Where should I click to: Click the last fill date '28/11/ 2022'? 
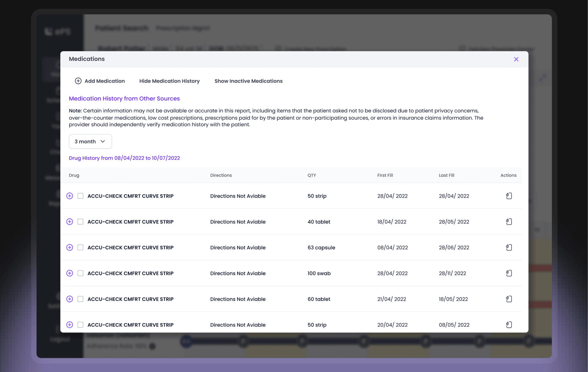452,273
